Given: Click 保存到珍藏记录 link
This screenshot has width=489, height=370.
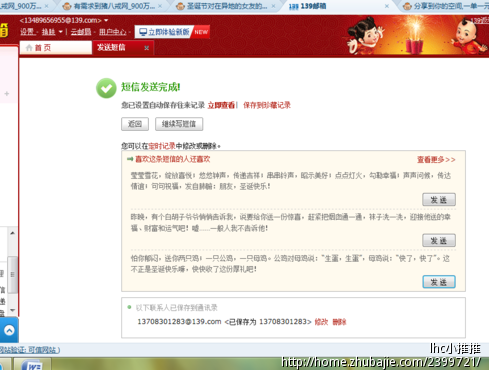Looking at the screenshot, I should coord(267,105).
